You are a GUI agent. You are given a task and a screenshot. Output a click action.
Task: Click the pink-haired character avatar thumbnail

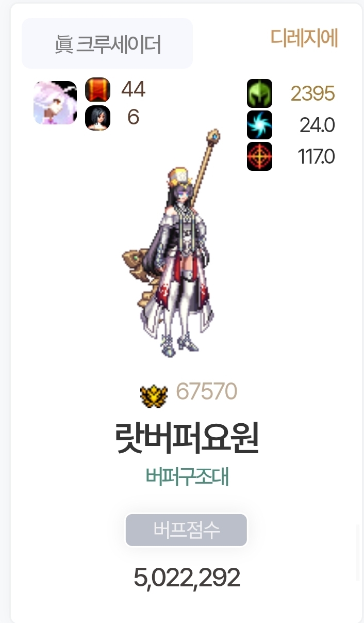55,103
